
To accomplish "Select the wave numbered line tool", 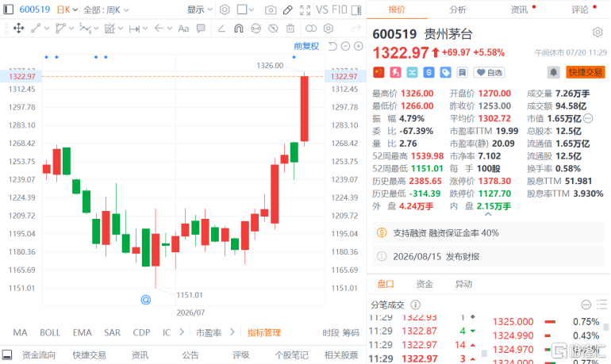I will [85, 28].
